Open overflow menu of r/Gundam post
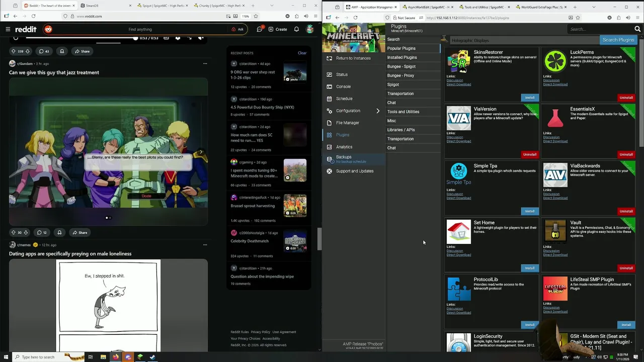This screenshot has height=362, width=644. coord(205,64)
